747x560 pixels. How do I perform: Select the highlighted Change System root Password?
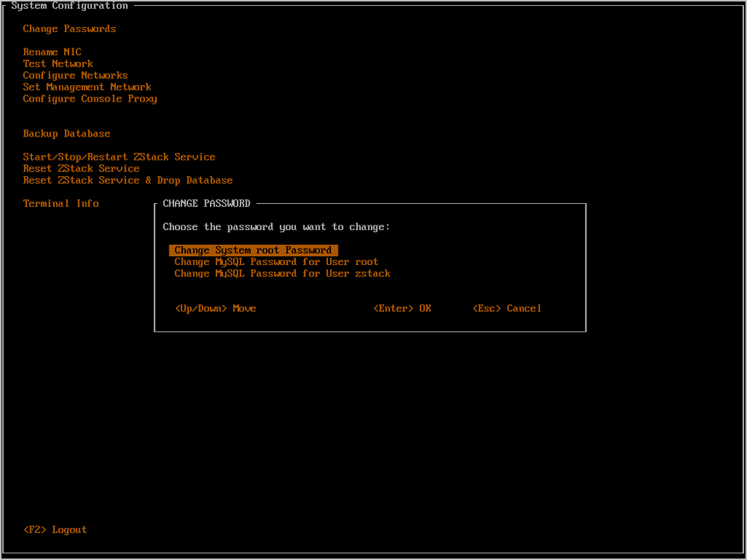tap(253, 251)
